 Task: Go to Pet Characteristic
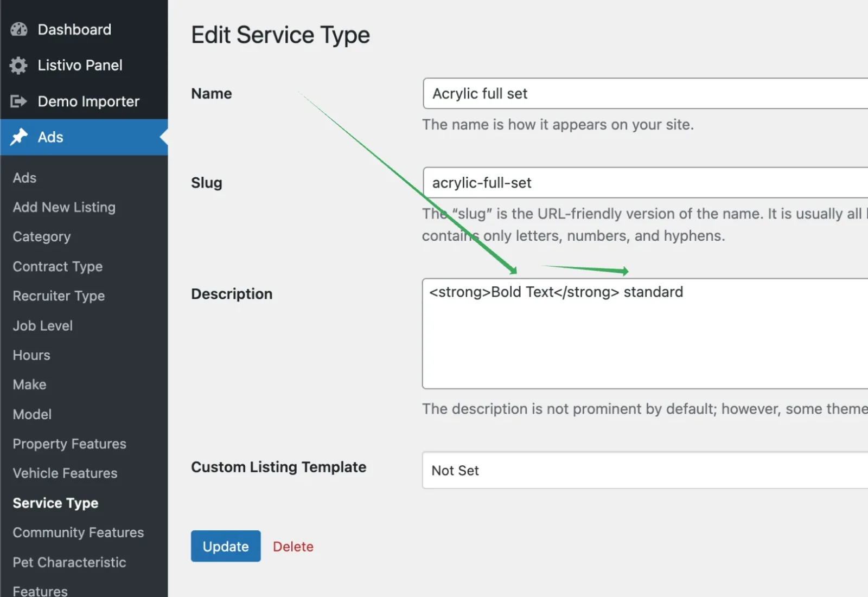[x=69, y=562]
